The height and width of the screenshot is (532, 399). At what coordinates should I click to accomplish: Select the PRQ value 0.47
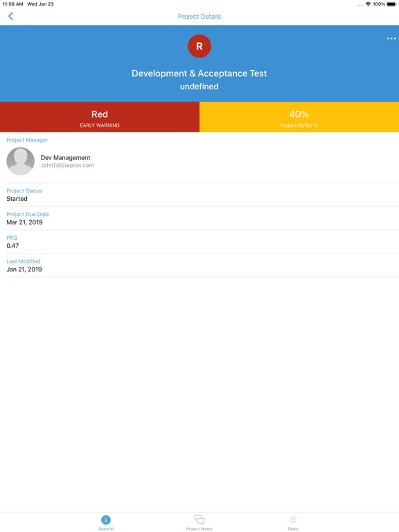pyautogui.click(x=12, y=246)
